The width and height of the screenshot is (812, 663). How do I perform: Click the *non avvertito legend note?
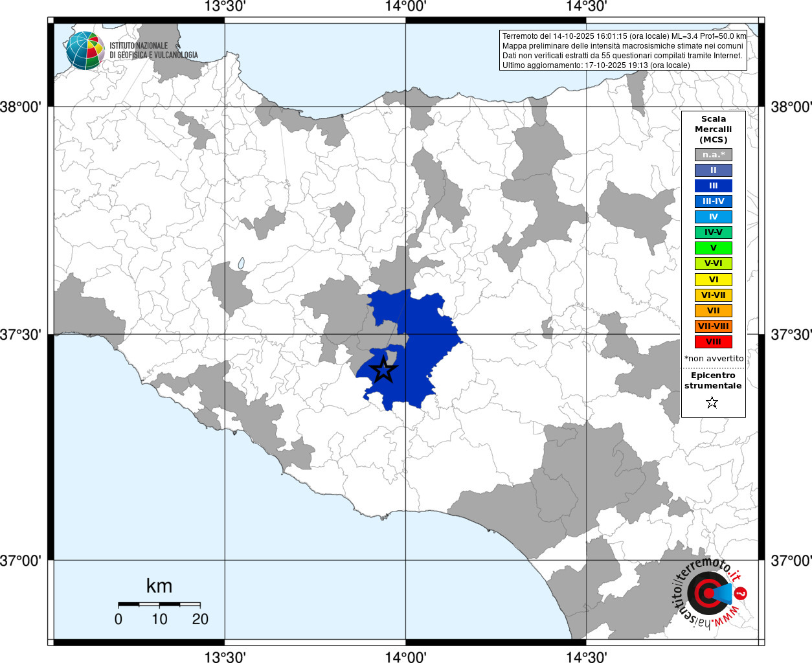click(714, 358)
